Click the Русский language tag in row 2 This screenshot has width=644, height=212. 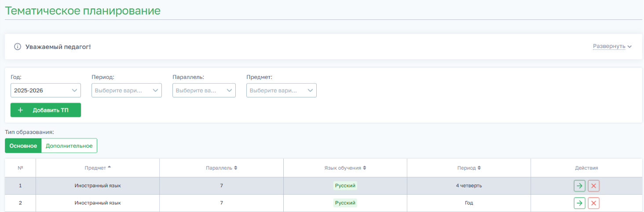(x=345, y=203)
